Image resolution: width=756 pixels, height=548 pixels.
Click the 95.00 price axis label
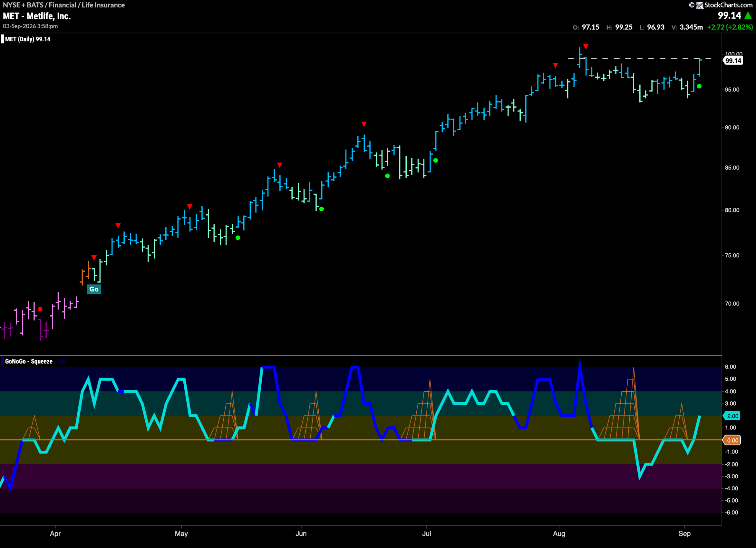pos(732,90)
